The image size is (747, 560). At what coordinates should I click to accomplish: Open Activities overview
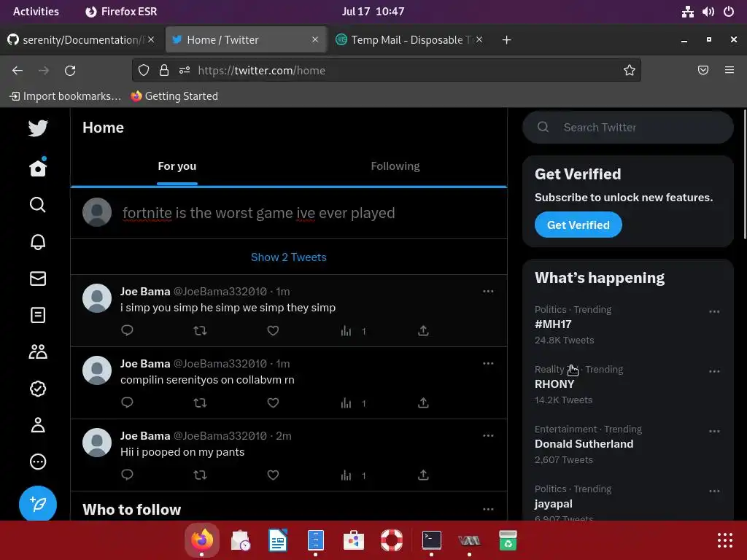(x=36, y=12)
